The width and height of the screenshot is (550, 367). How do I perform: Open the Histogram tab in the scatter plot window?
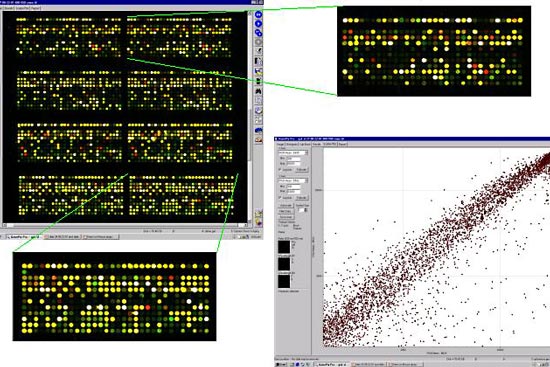tap(291, 144)
